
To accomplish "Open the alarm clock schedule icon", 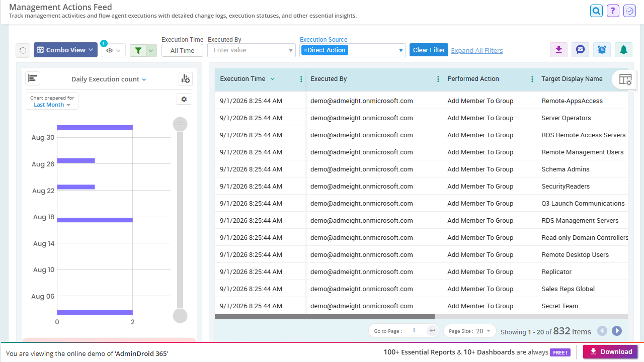I will [602, 49].
